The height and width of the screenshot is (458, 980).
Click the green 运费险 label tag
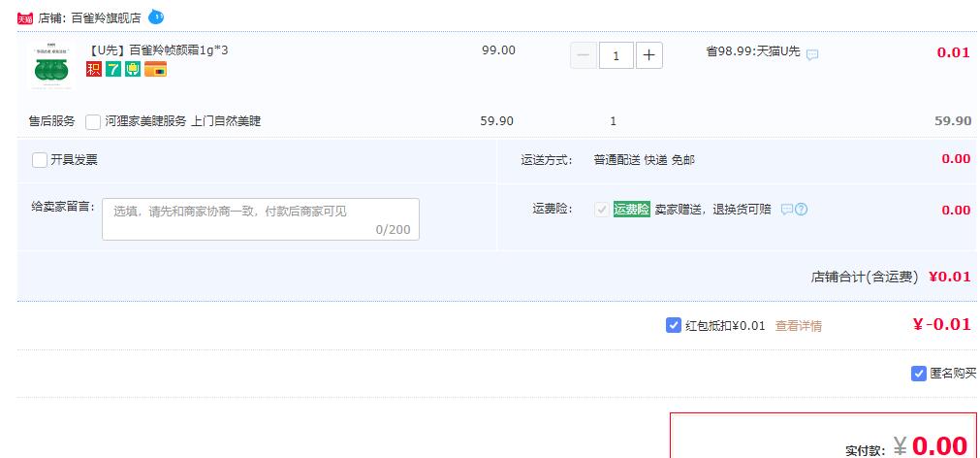pyautogui.click(x=632, y=209)
